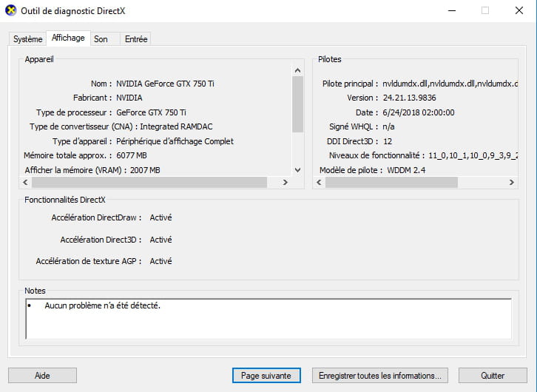The height and width of the screenshot is (392, 537).
Task: Click the Accélération Direct3D 'Activé' status
Action: 161,240
